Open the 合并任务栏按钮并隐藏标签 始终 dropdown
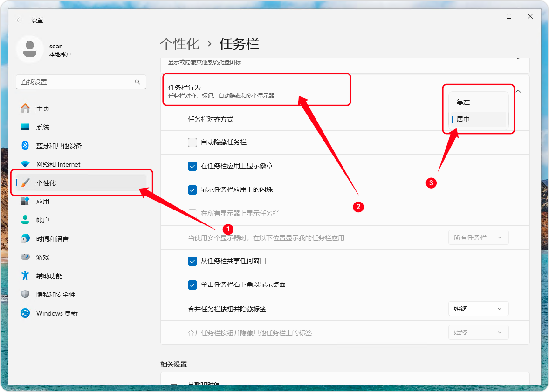 [478, 309]
